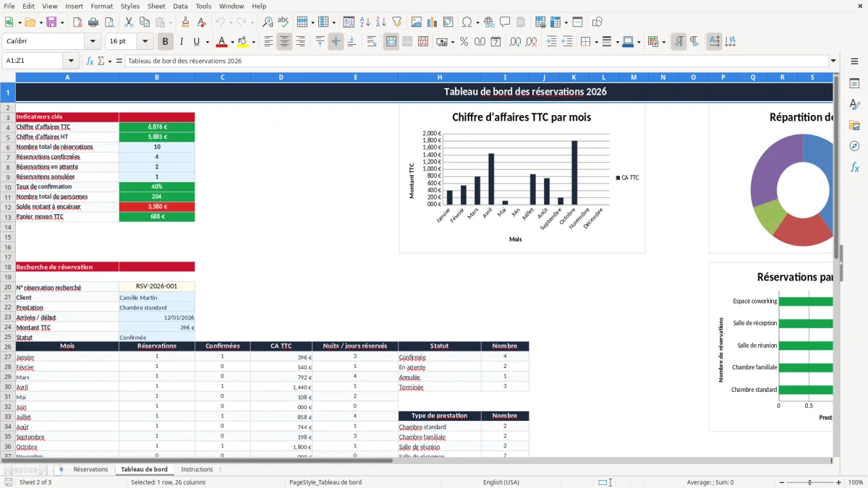Select column header D
This screenshot has height=488, width=868.
281,77
